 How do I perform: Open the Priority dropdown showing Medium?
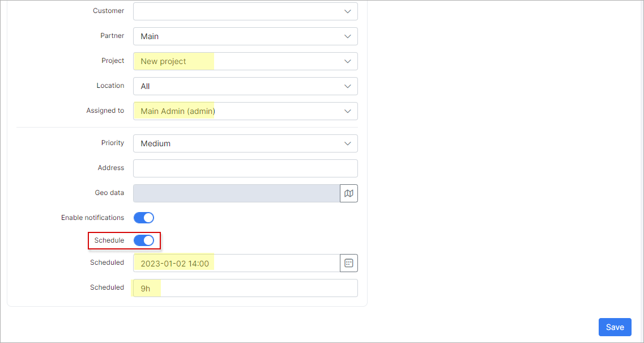(245, 143)
